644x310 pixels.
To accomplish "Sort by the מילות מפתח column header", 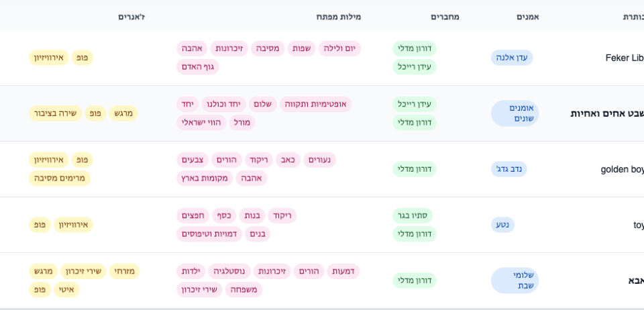I will 343,17.
